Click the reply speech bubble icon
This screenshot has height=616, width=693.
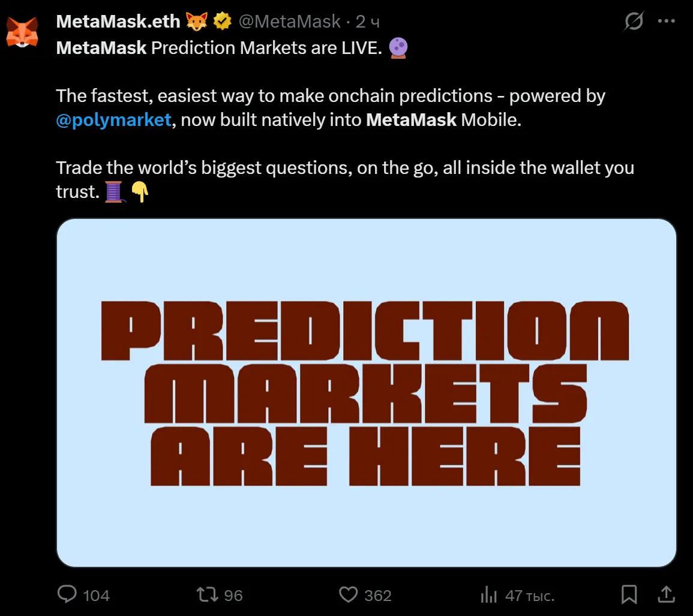(x=67, y=594)
